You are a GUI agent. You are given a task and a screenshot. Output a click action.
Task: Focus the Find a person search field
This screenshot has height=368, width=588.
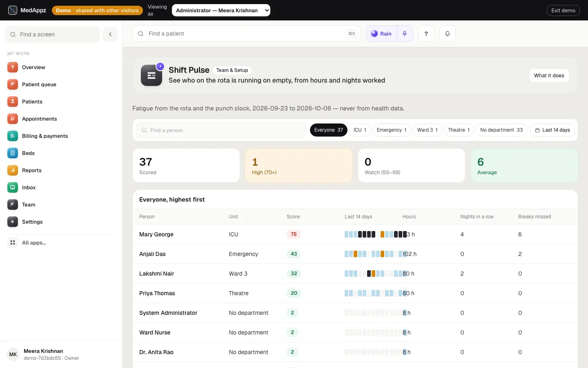[221, 130]
